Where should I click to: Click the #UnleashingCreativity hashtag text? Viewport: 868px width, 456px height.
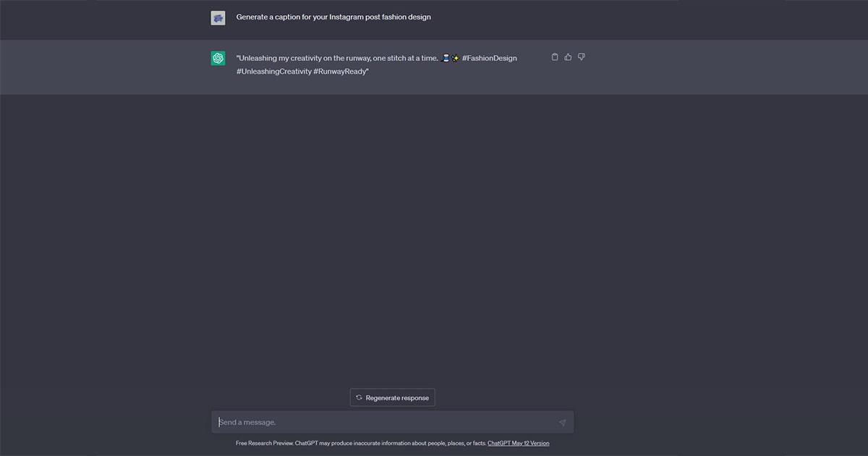point(273,72)
